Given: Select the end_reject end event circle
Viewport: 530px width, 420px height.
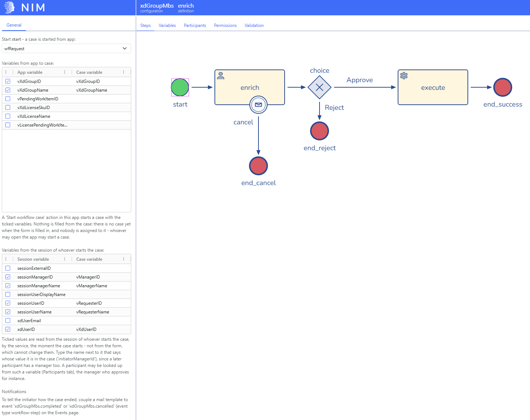Looking at the screenshot, I should (320, 131).
